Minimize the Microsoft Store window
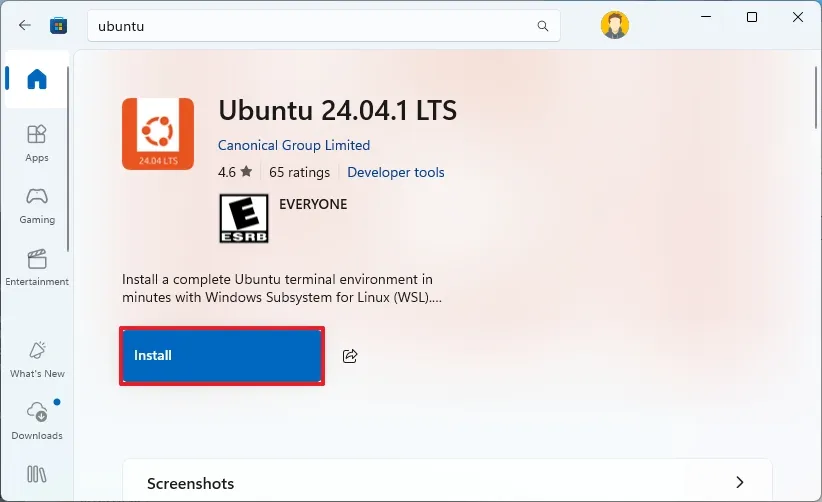 pos(706,17)
